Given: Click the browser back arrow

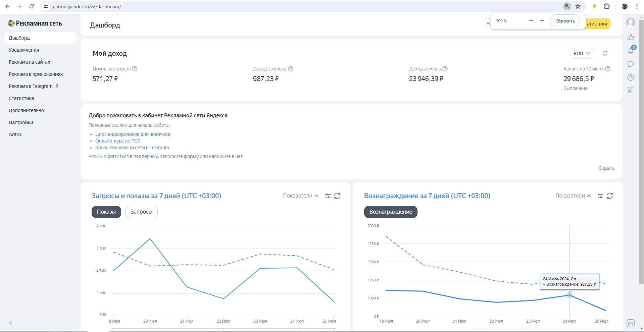Looking at the screenshot, I should (x=7, y=6).
